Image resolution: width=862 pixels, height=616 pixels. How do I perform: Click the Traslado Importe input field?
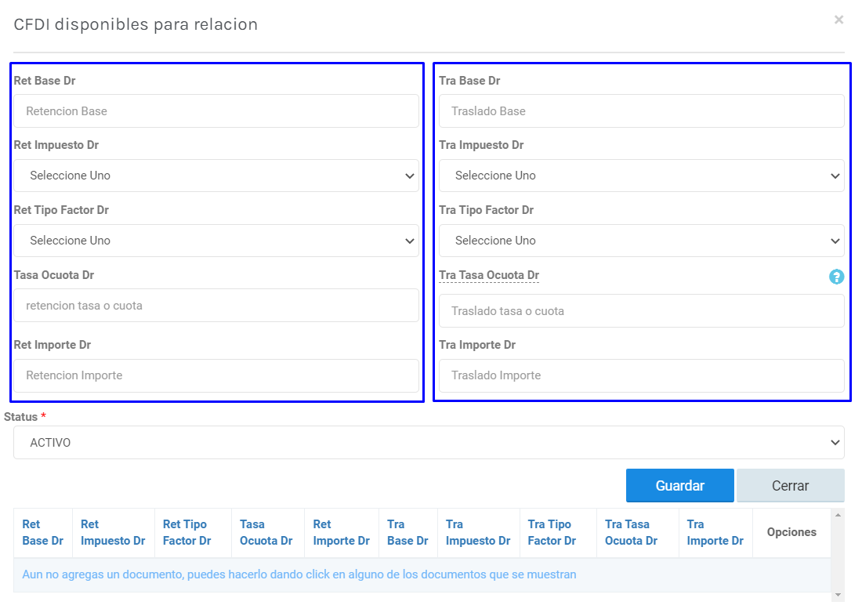pos(641,375)
